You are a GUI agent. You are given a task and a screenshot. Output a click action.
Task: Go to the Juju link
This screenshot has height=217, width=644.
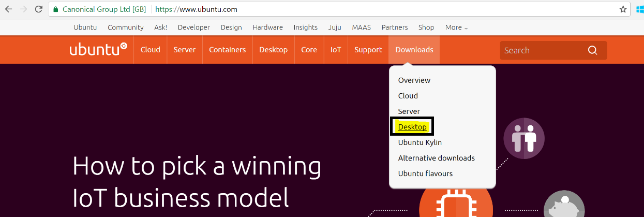click(335, 27)
